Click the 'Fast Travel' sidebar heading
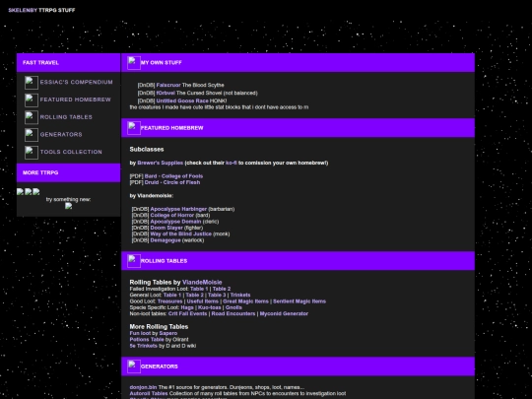The width and height of the screenshot is (532, 399). 40,63
